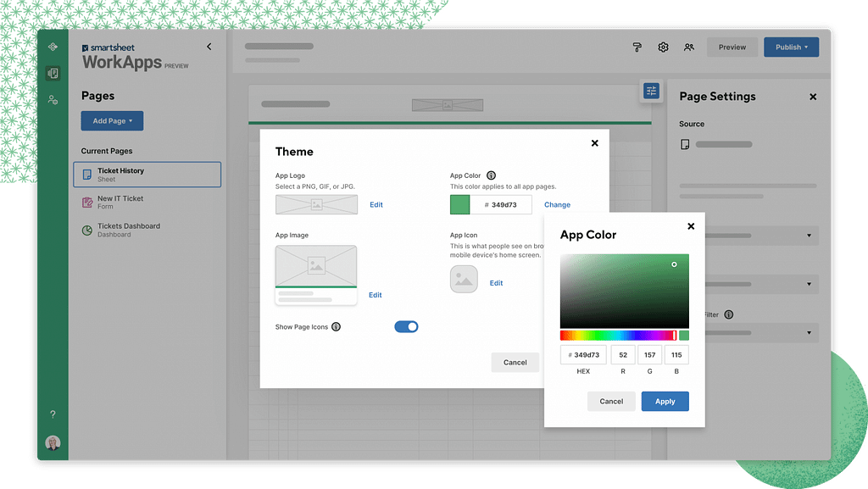Click the App Image placeholder thumbnail
The image size is (868, 489).
click(x=316, y=275)
